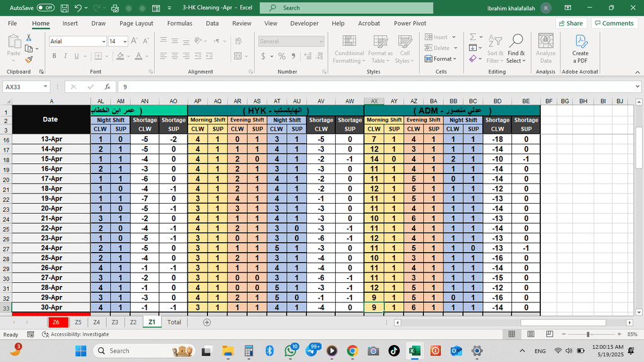The height and width of the screenshot is (362, 644).
Task: Click the Cut scissors icon
Action: pyautogui.click(x=28, y=38)
